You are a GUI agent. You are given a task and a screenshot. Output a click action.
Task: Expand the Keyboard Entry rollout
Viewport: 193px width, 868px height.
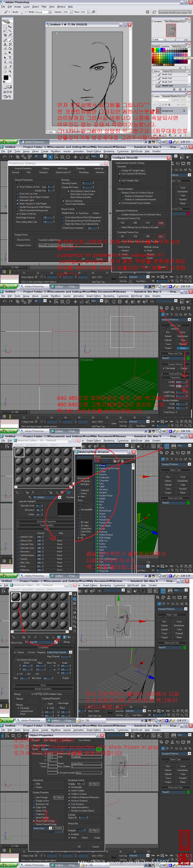point(175,373)
